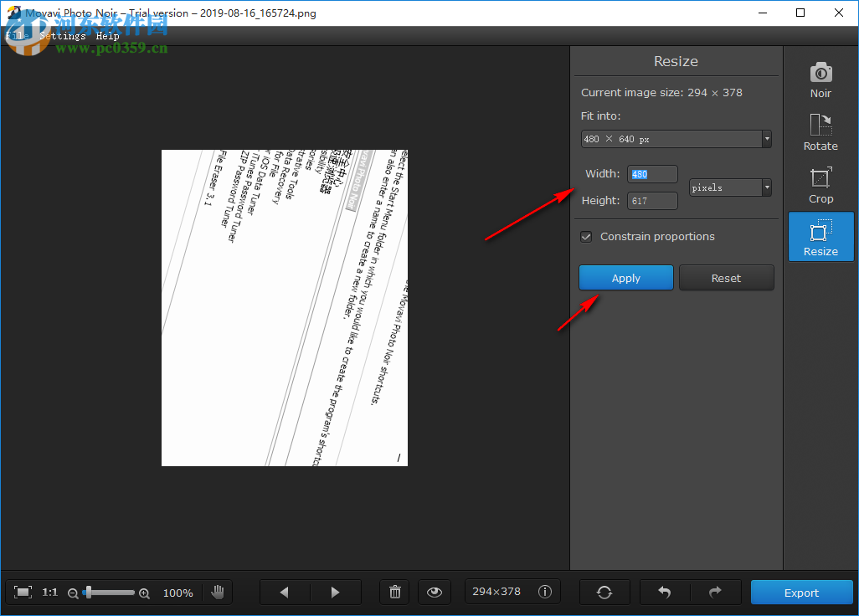Open the Help menu
The width and height of the screenshot is (859, 616).
click(107, 35)
